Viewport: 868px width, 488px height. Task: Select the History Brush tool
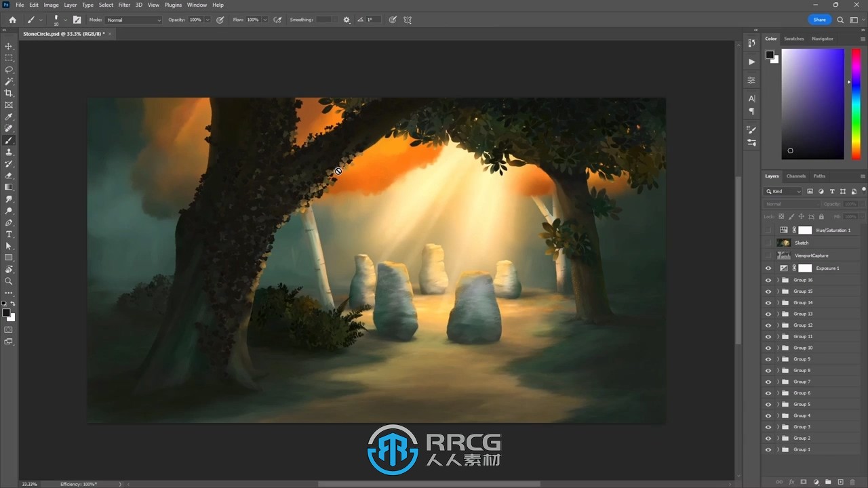click(9, 164)
